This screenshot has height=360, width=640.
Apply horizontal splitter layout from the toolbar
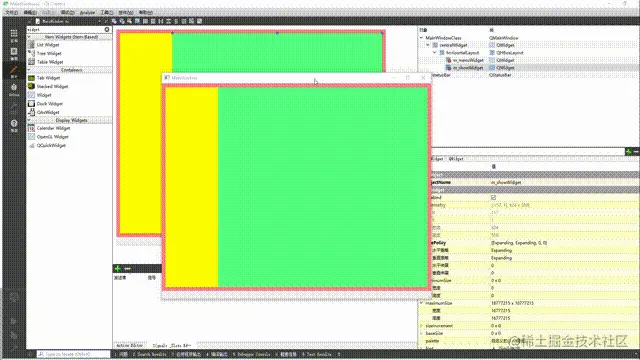pos(161,21)
